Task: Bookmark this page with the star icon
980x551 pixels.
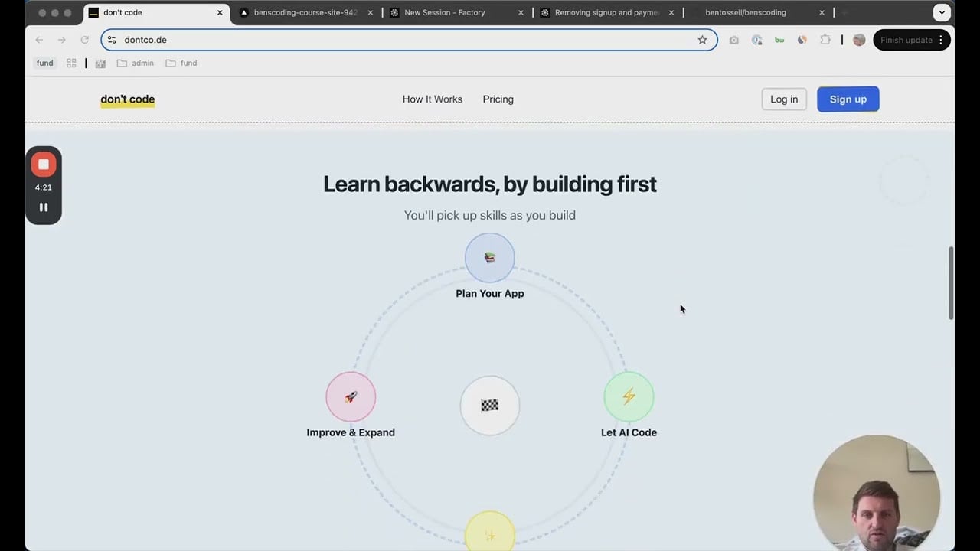Action: pyautogui.click(x=702, y=40)
